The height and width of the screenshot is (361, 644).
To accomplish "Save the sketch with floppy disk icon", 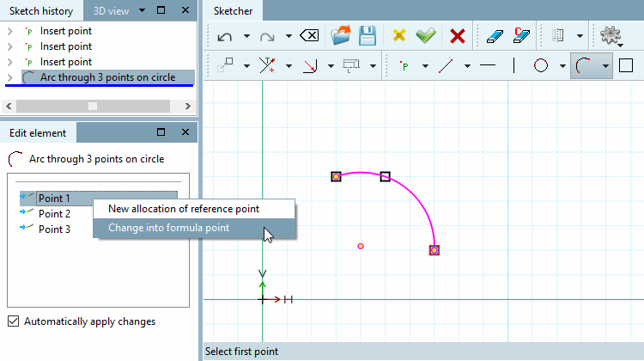I will [x=368, y=36].
